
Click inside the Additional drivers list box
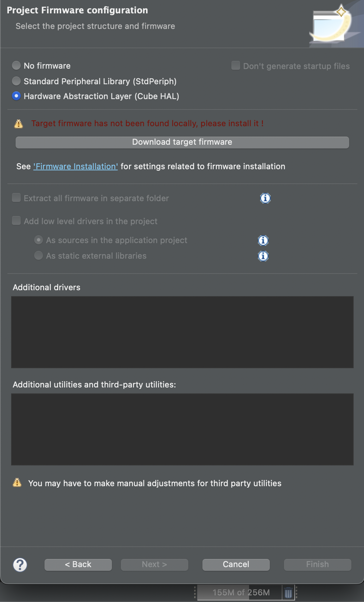[182, 332]
